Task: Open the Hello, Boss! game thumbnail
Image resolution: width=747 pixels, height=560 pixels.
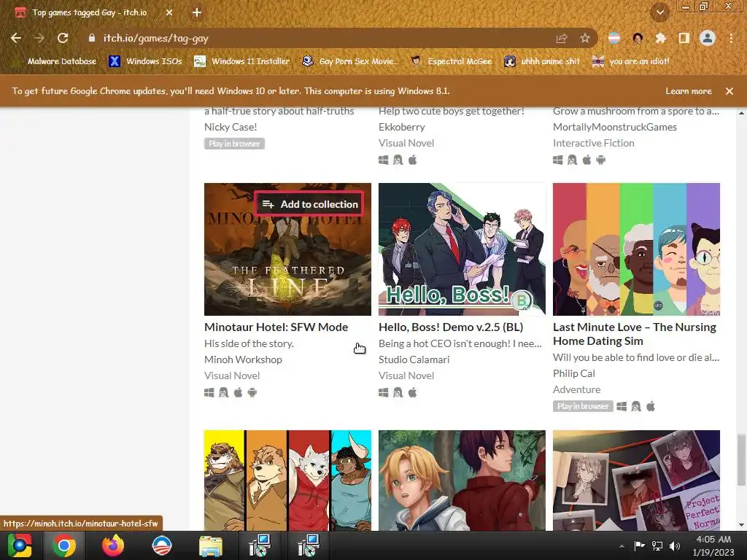Action: 462,249
